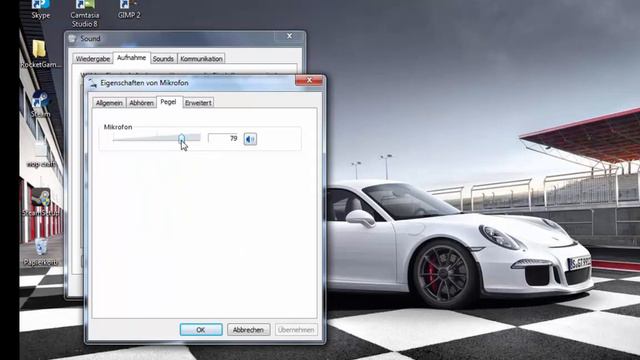The height and width of the screenshot is (360, 640).
Task: Select the SteamSetup desktop icon
Action: click(40, 202)
